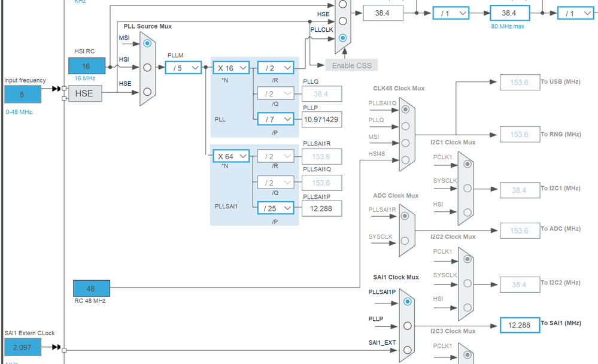Click the To I2C1 38.4 field
Screen dimensions: 598x364
pyautogui.click(x=520, y=190)
